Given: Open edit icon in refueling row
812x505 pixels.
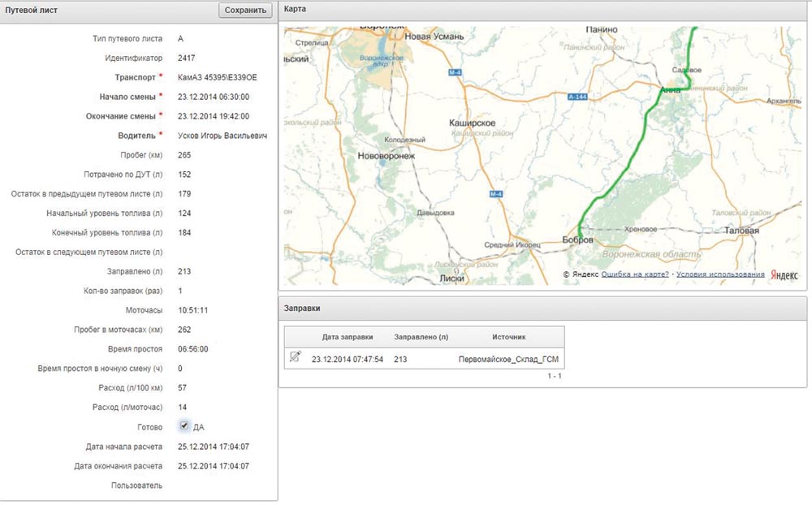Looking at the screenshot, I should [x=296, y=356].
